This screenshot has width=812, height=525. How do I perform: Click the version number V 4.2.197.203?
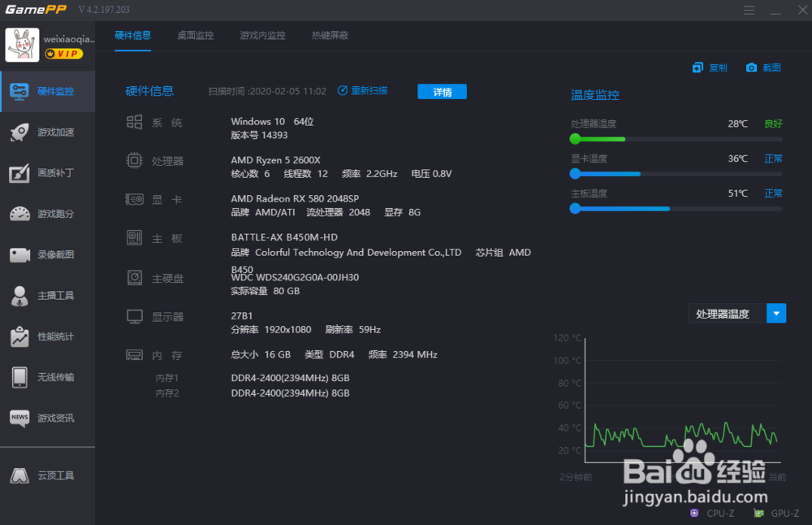(104, 10)
